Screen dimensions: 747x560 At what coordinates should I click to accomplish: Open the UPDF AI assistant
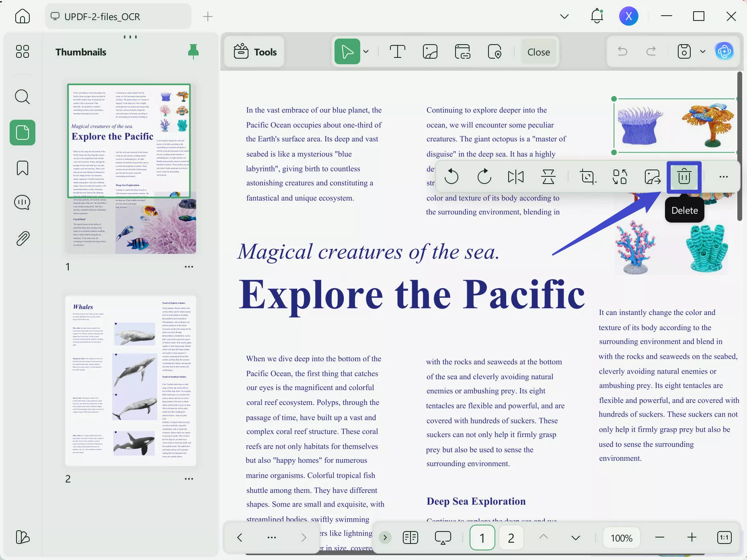click(725, 51)
